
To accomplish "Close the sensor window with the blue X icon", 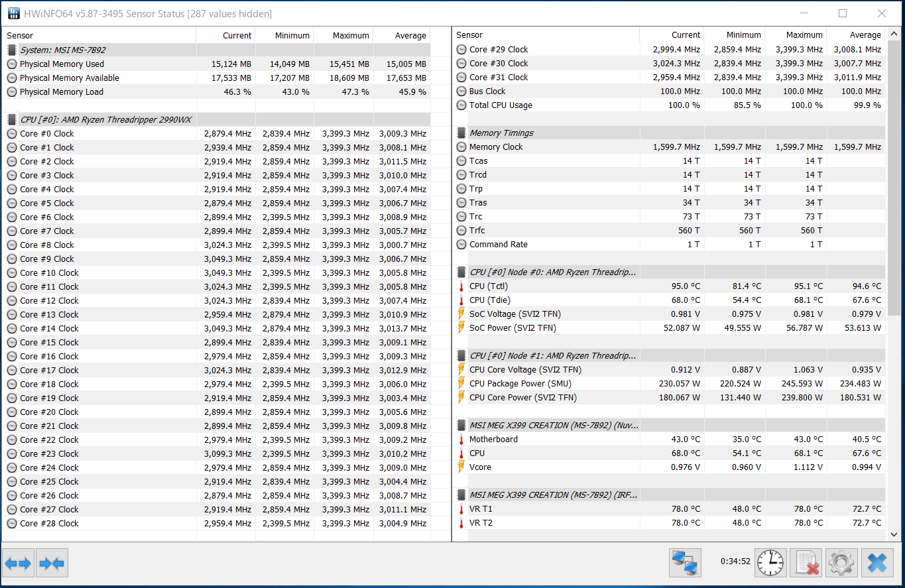I will click(876, 563).
